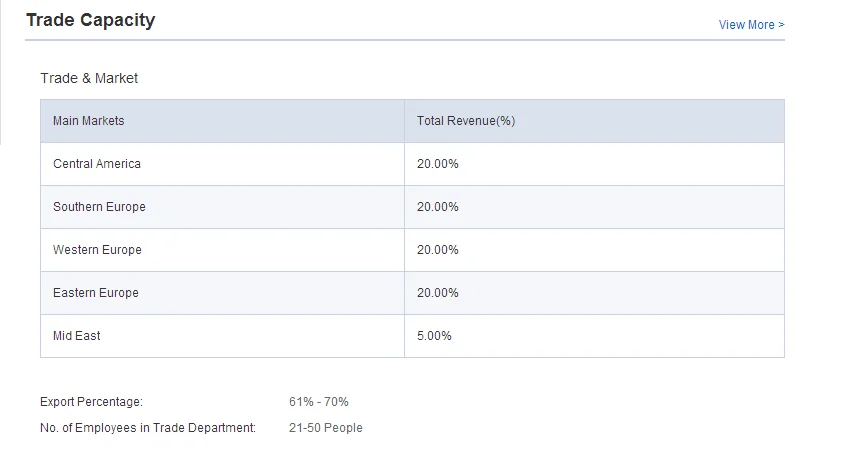Select the Total Revenue(%) column header
The width and height of the screenshot is (861, 465).
(x=466, y=121)
